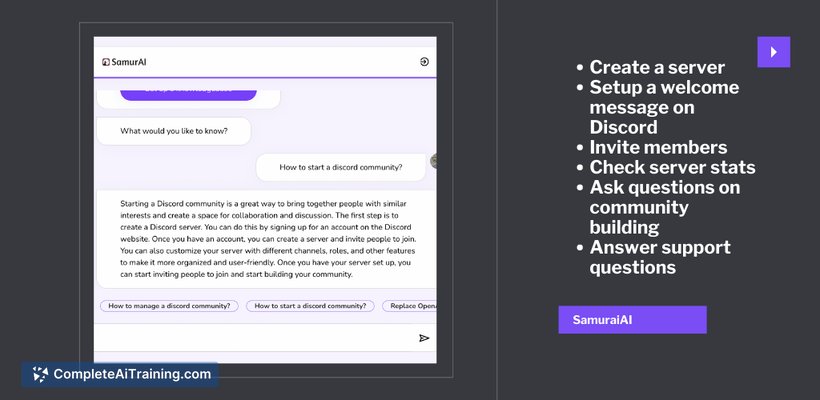This screenshot has width=820, height=400.
Task: Click inside the chat message input field
Action: tap(256, 338)
